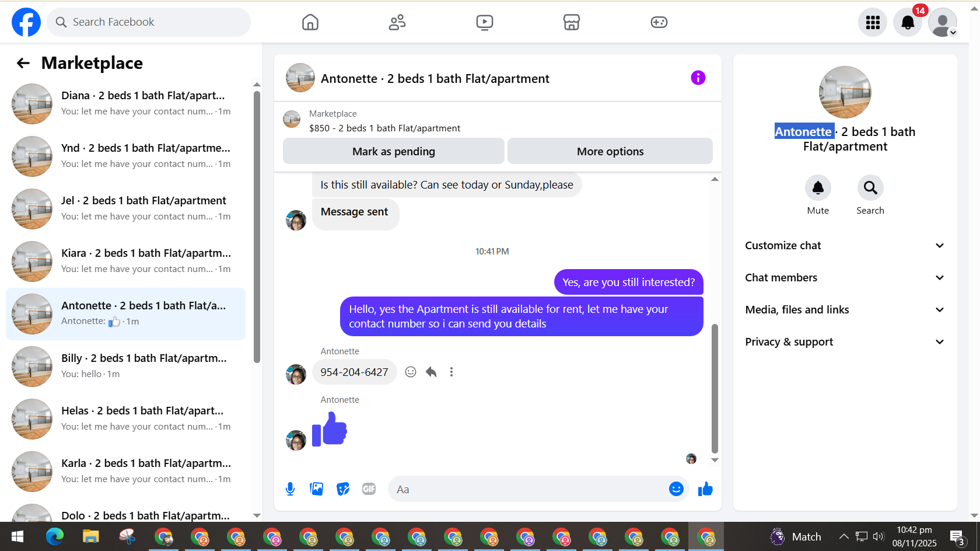Screen dimensions: 980x551
Task: Click the highlighted Antonette name in info panel
Action: coord(803,132)
